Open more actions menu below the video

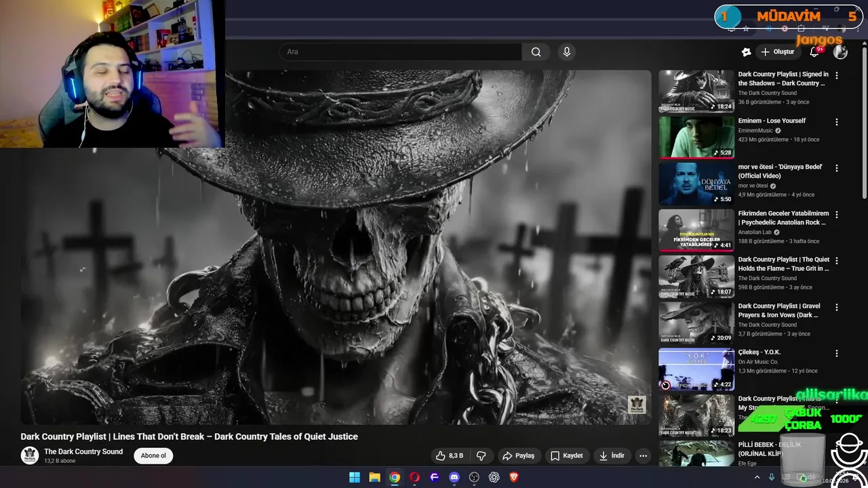pos(643,455)
